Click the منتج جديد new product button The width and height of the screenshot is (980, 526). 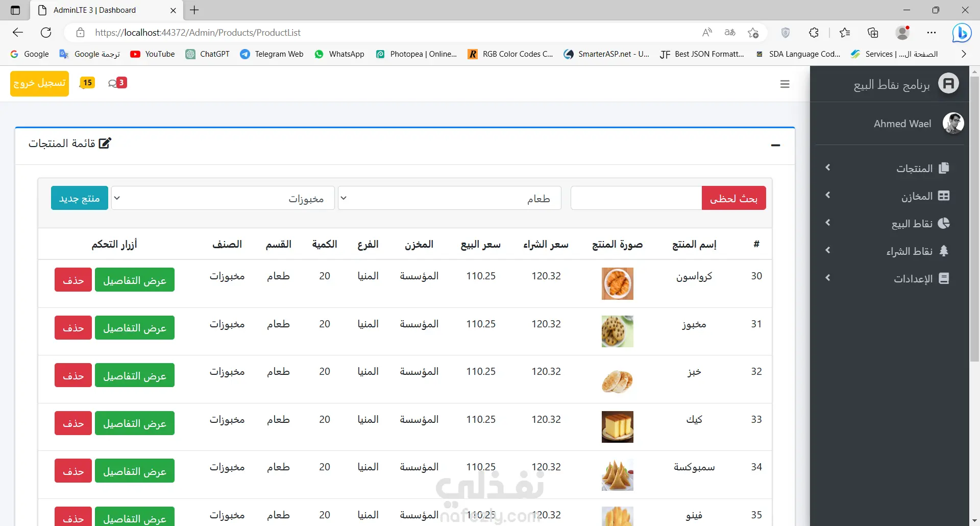pyautogui.click(x=79, y=198)
